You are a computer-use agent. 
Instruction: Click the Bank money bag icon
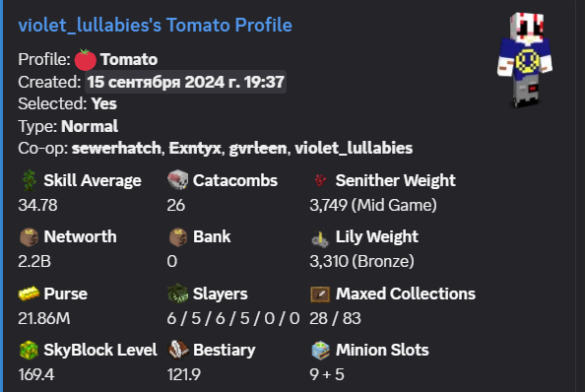click(x=178, y=236)
